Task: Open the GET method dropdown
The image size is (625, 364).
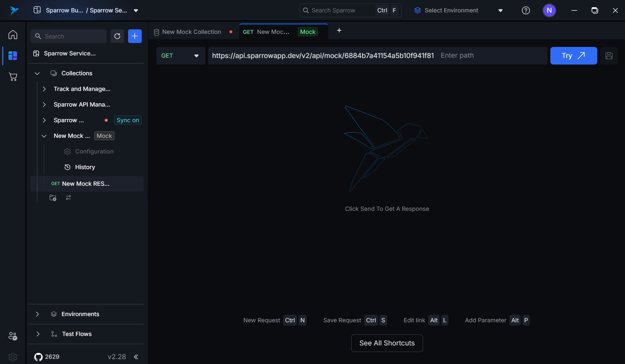Action: click(x=181, y=56)
